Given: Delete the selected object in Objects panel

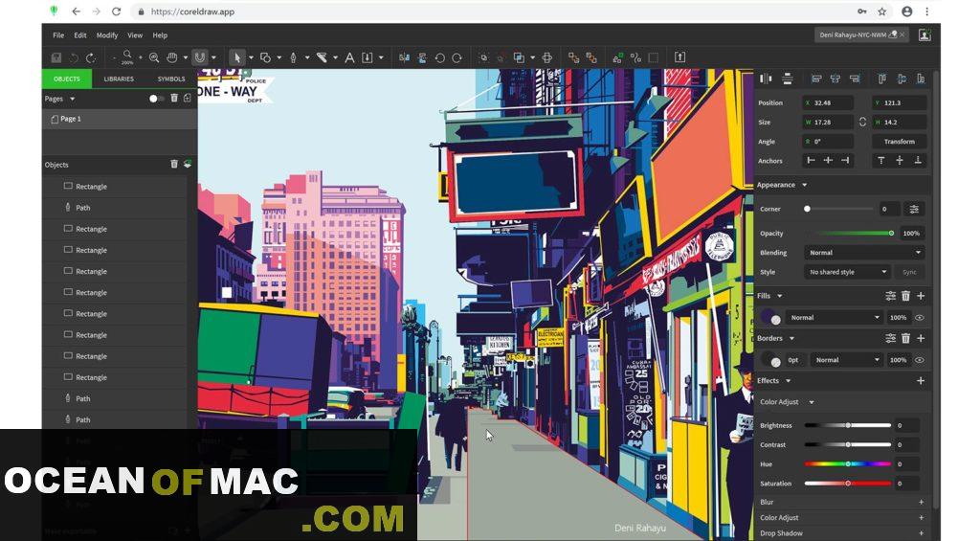Looking at the screenshot, I should [174, 164].
